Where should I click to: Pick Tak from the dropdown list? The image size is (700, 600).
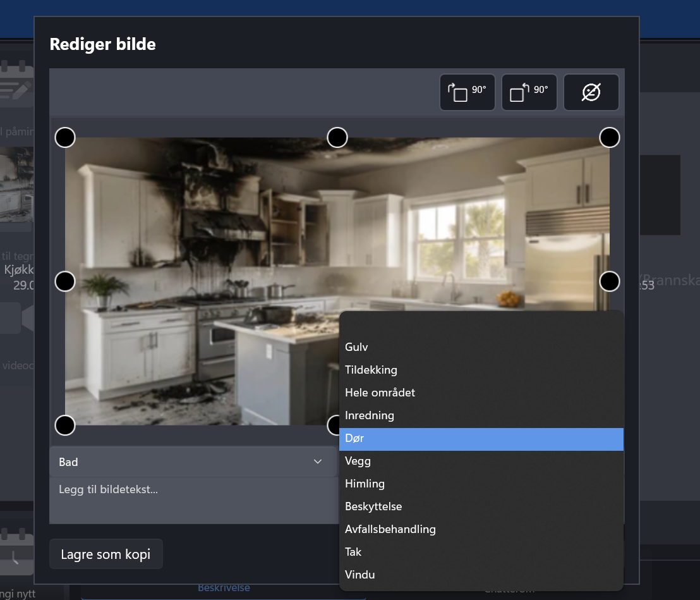[x=481, y=552]
